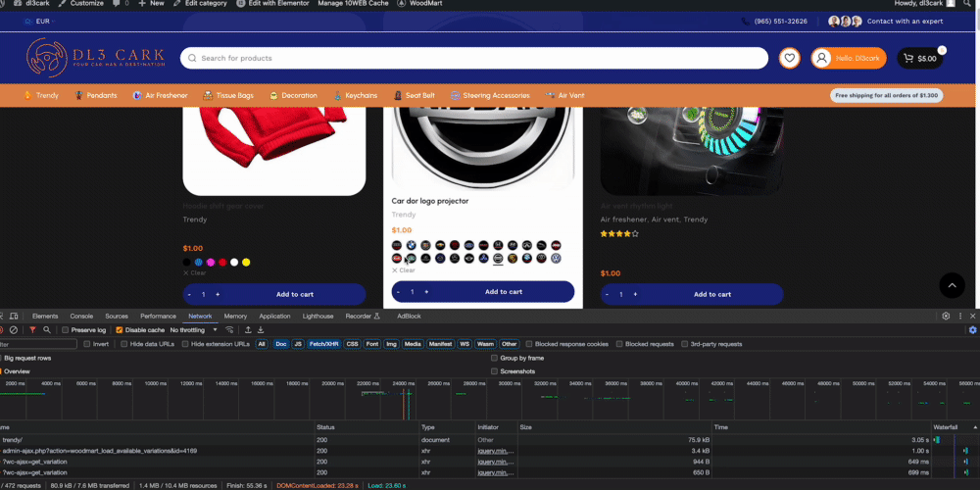Open Howdy, dl3cark user menu

point(925,3)
